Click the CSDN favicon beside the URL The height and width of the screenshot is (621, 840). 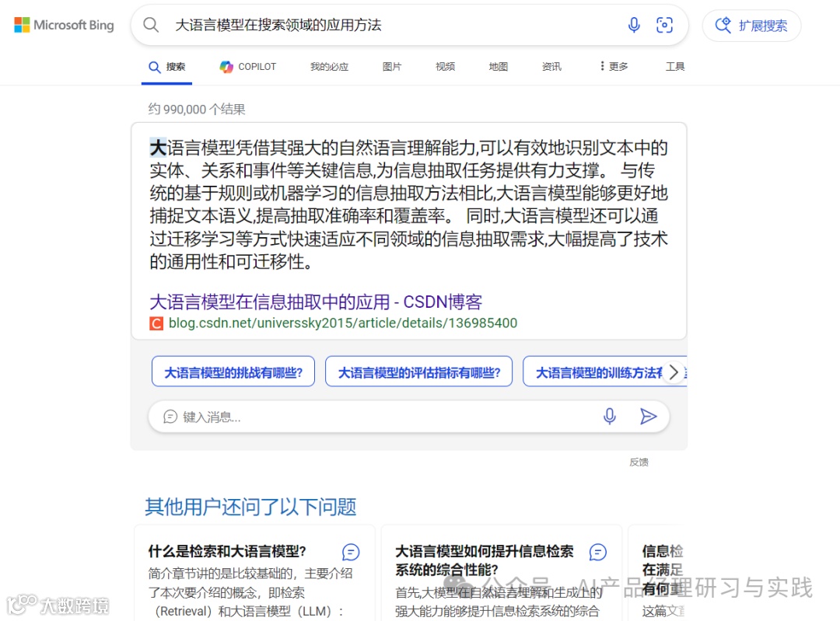coord(156,323)
